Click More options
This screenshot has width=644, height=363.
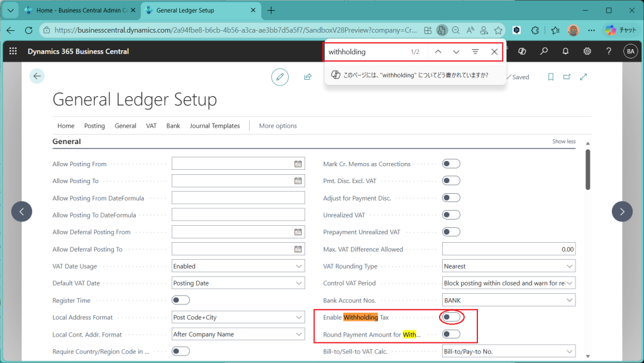(x=277, y=126)
